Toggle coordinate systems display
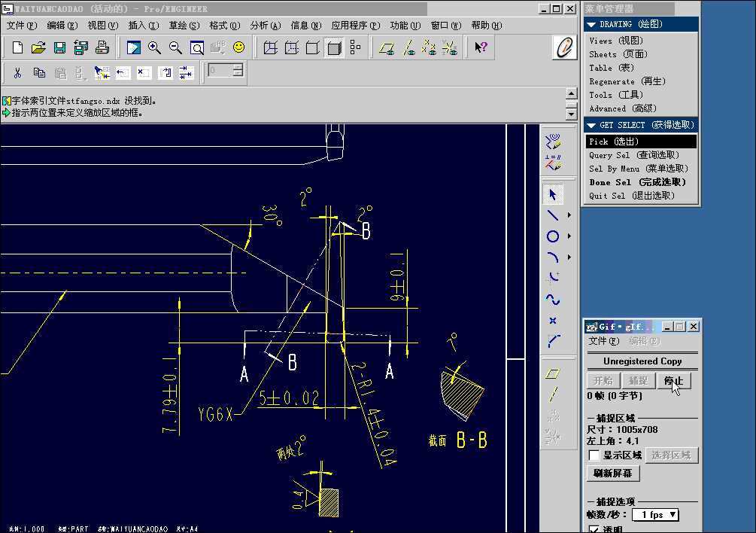Viewport: 756px width, 533px height. tap(451, 47)
